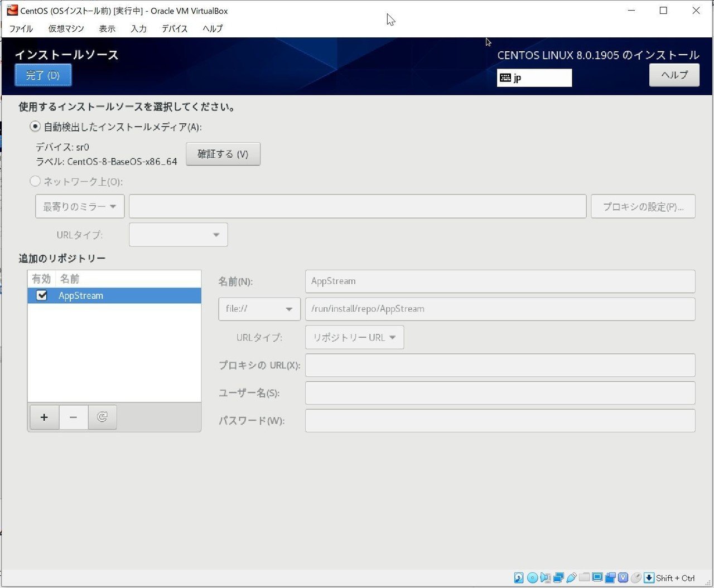Click the optical disc status icon
Screen dimensions: 714x588
[x=533, y=577]
